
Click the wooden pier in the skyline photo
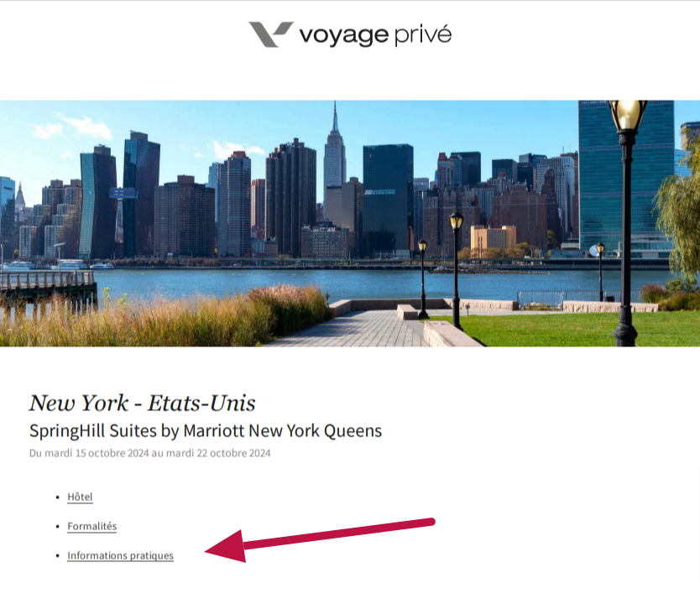point(47,285)
